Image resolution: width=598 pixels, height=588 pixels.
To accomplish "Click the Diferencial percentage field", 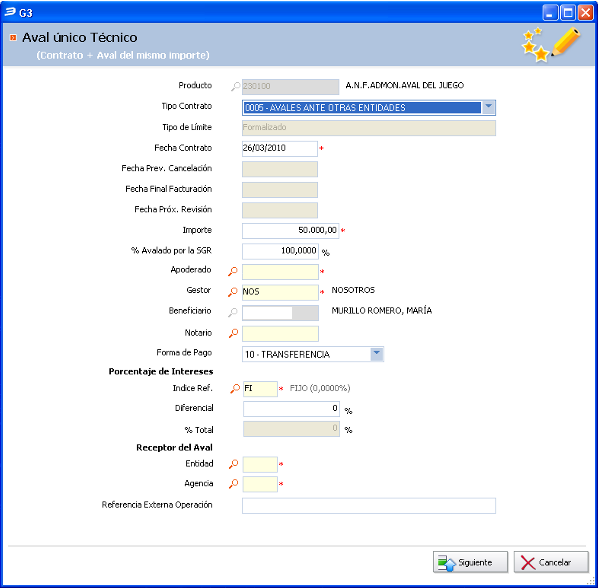I will (x=291, y=409).
